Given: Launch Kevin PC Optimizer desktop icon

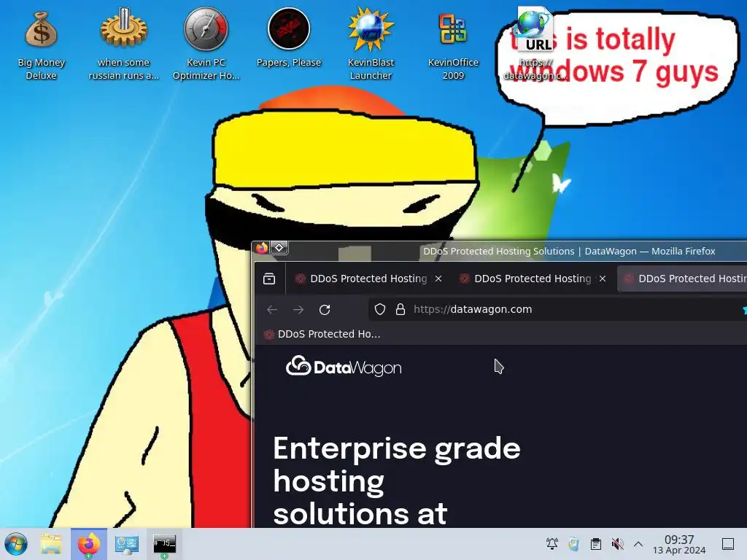Looking at the screenshot, I should click(206, 45).
